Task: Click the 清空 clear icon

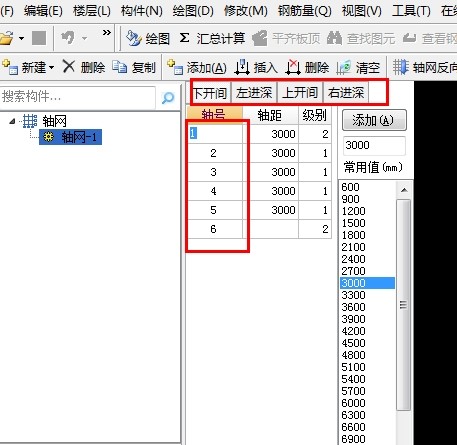Action: coord(344,67)
